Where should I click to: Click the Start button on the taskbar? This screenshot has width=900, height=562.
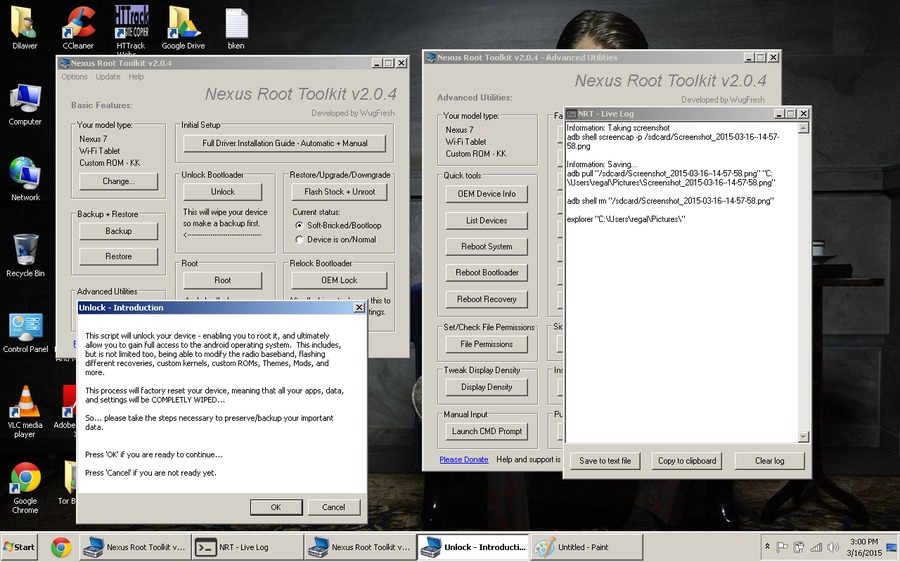19,547
